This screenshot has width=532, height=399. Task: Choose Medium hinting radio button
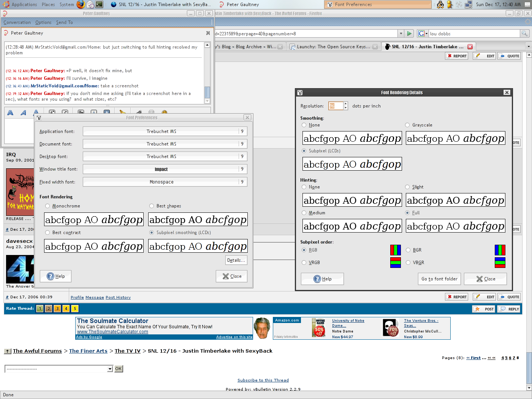click(304, 213)
